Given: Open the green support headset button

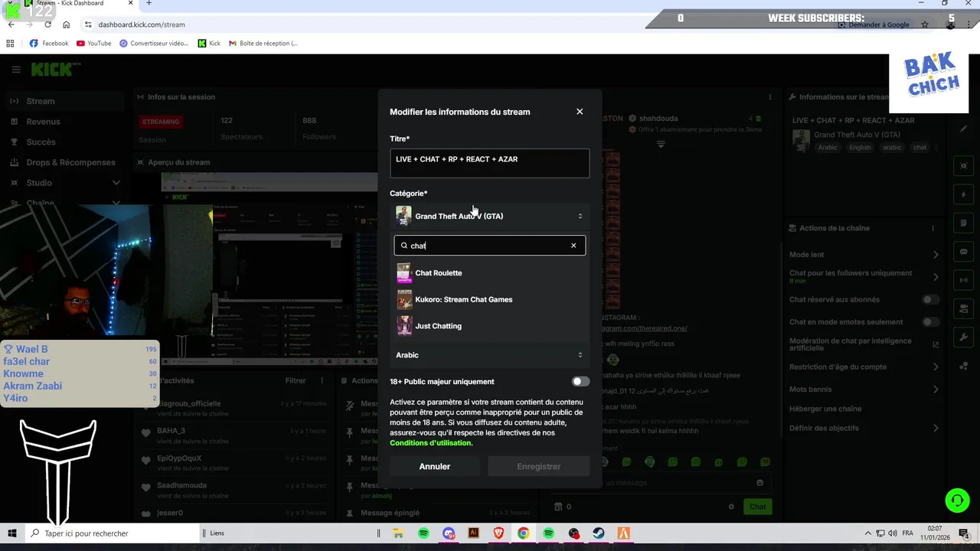Looking at the screenshot, I should point(957,500).
